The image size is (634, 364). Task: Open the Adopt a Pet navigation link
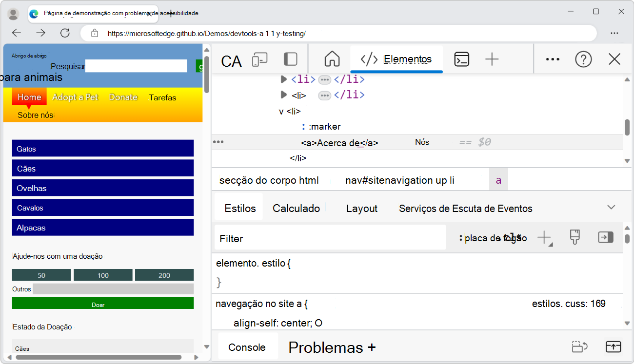pyautogui.click(x=75, y=97)
